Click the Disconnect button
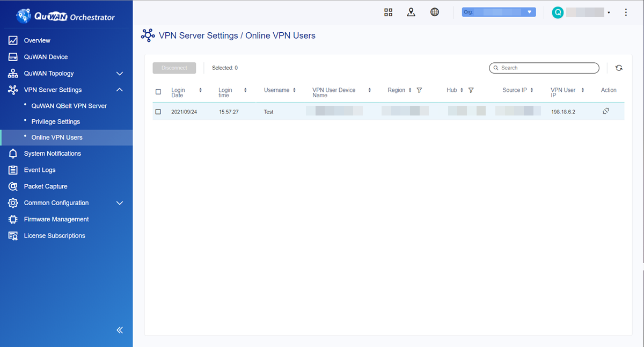 pyautogui.click(x=174, y=68)
